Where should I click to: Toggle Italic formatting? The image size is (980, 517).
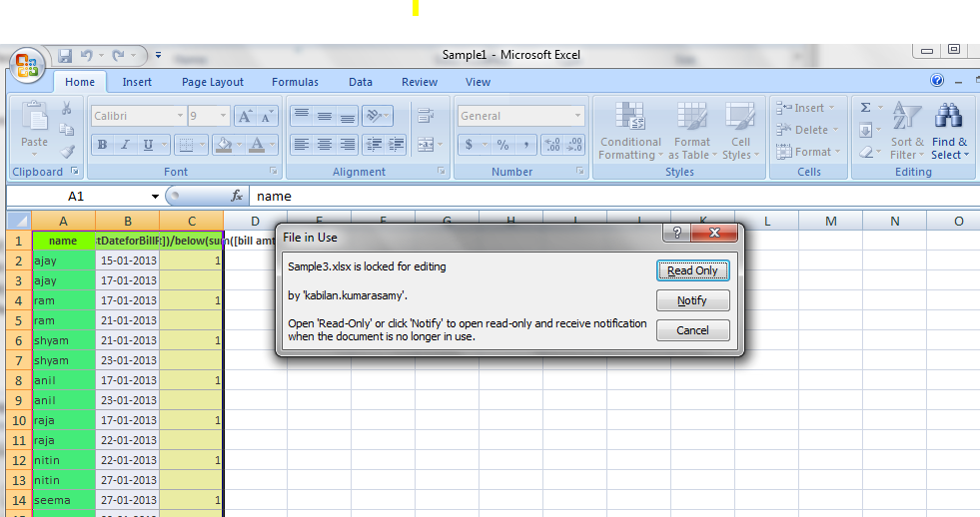point(125,145)
